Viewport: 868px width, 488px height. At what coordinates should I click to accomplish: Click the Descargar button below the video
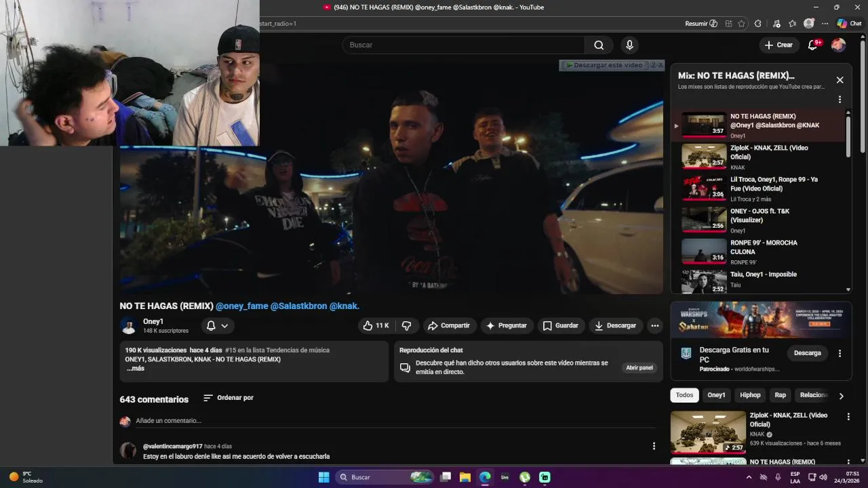pos(616,325)
